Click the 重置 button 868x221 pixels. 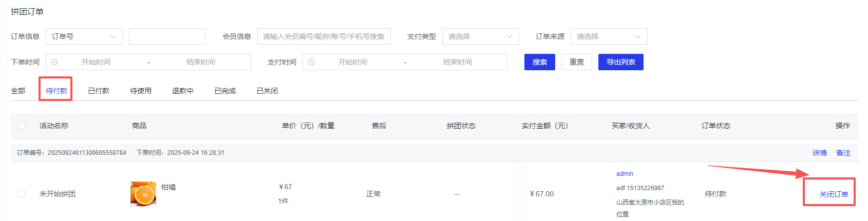pyautogui.click(x=577, y=62)
